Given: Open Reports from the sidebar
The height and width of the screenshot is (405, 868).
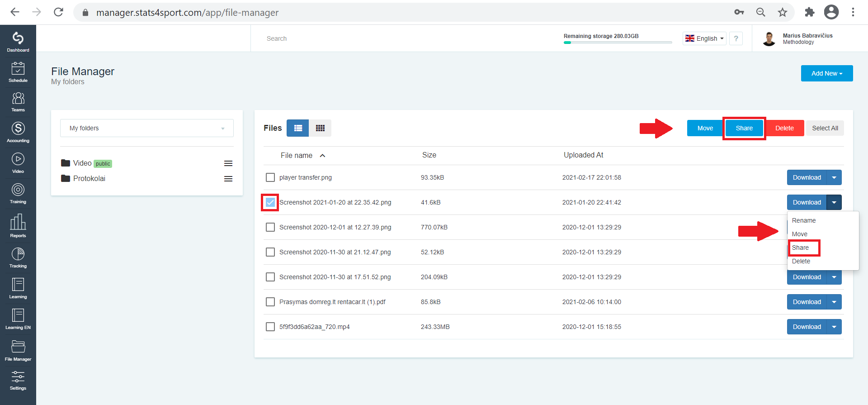Looking at the screenshot, I should pos(18,226).
